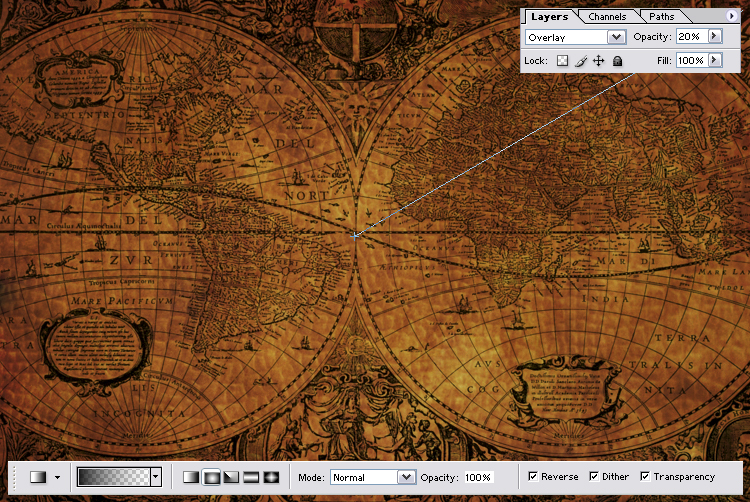
Task: Select the Radial Gradient style icon
Action: click(x=211, y=477)
